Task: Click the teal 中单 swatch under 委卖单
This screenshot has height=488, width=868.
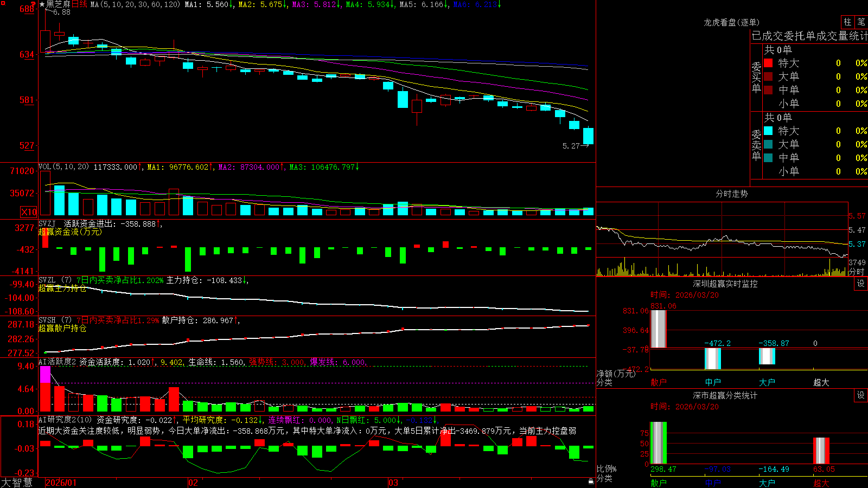Action: 768,158
